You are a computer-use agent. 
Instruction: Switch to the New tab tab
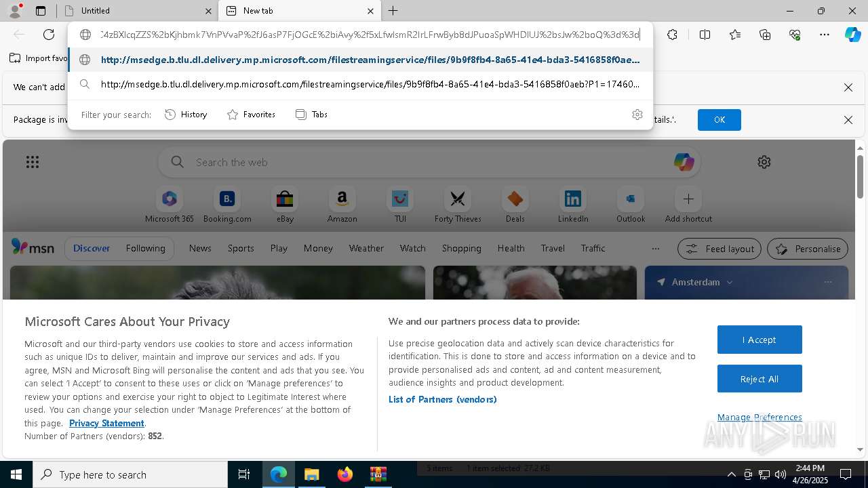299,11
